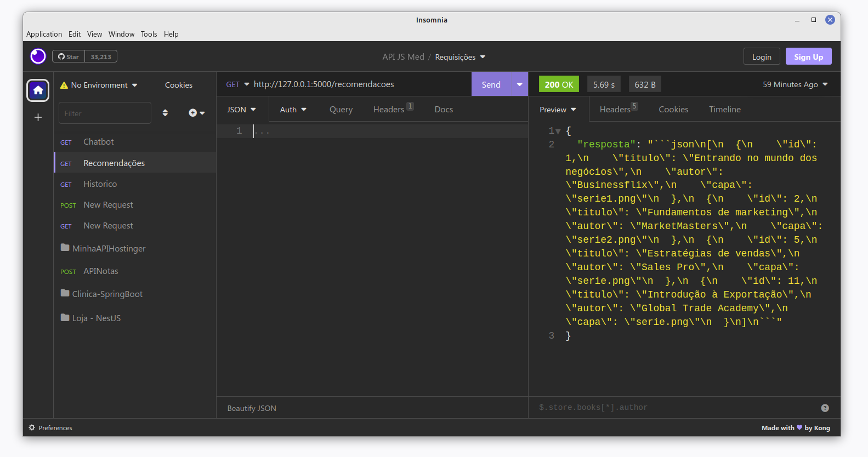Switch to Docs tab
868x457 pixels.
click(444, 110)
